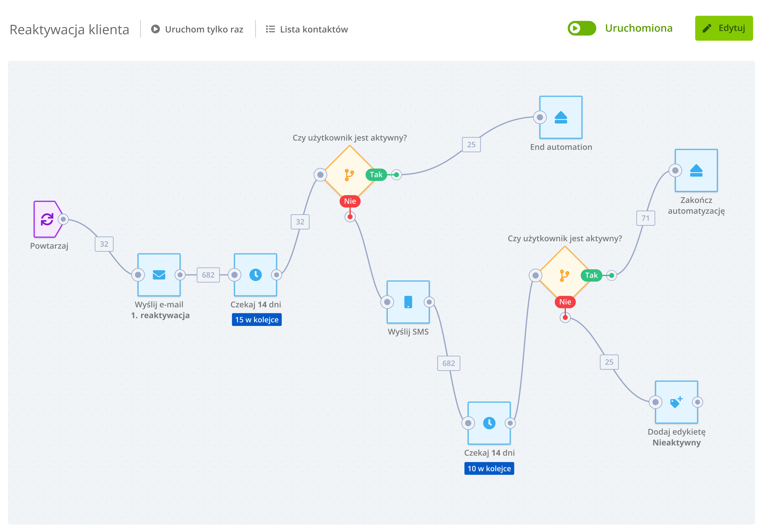Click the output connector of Dodaj etykietę node

pyautogui.click(x=697, y=402)
